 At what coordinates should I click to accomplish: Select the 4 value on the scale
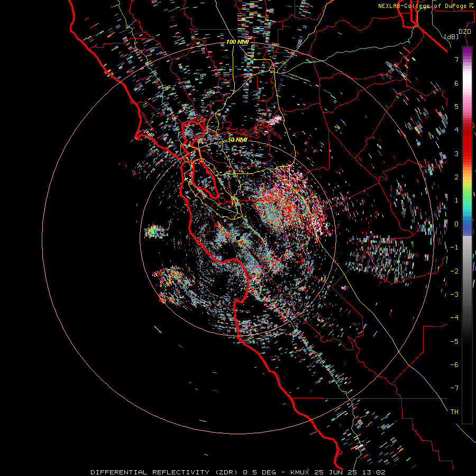[x=456, y=130]
